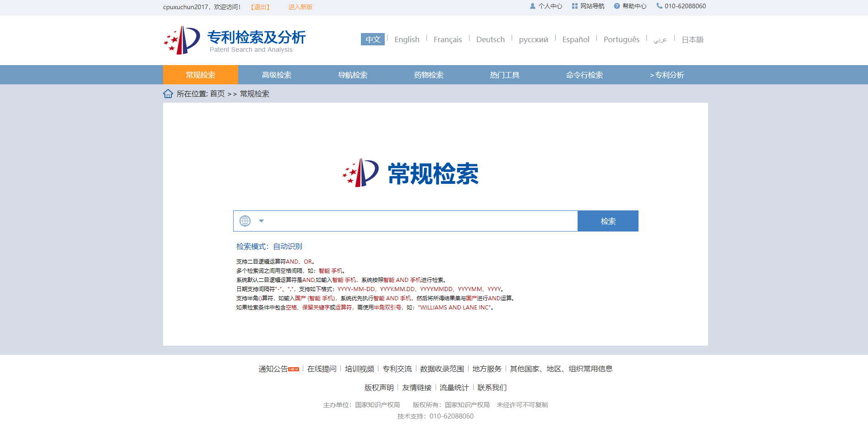Image resolution: width=868 pixels, height=430 pixels.
Task: Click the 支持二目逻辑运算符AND、OR hint line
Action: (276, 262)
